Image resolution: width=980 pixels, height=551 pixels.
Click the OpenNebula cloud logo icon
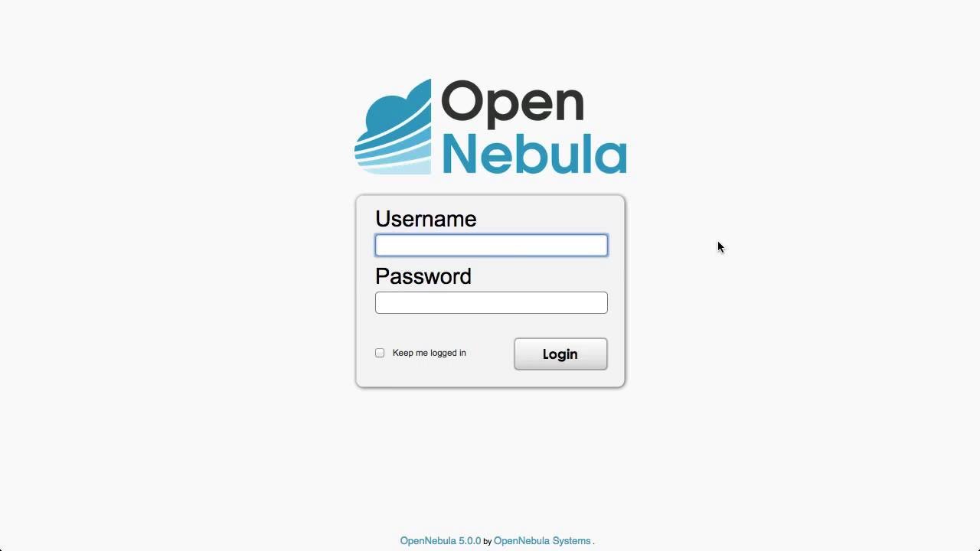click(393, 127)
